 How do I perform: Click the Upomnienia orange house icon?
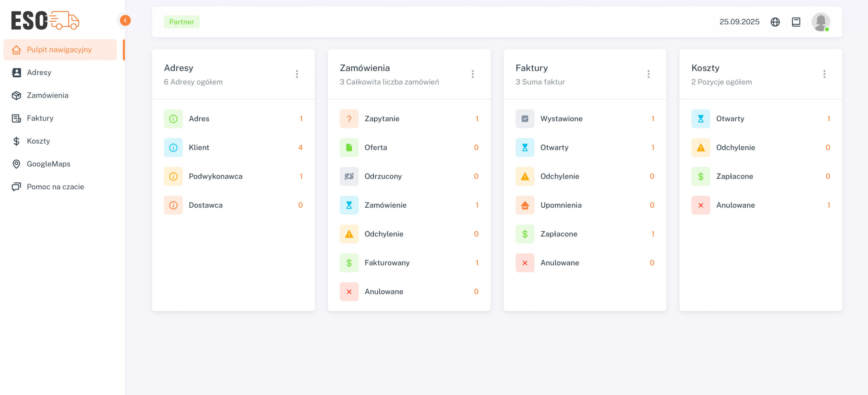pos(525,205)
